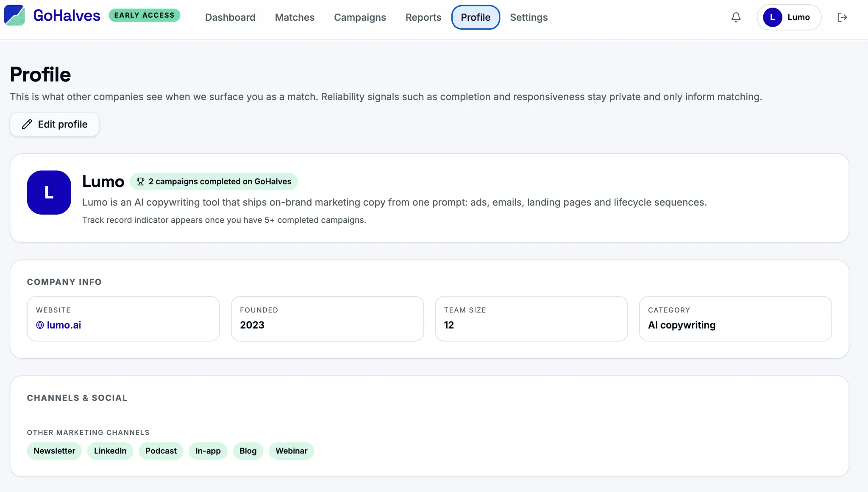The image size is (868, 492).
Task: Click the Lumo AI copywriting description text
Action: coord(395,202)
